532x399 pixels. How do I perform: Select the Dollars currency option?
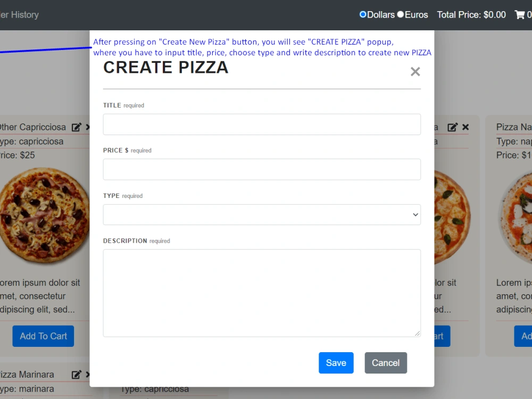pos(363,14)
